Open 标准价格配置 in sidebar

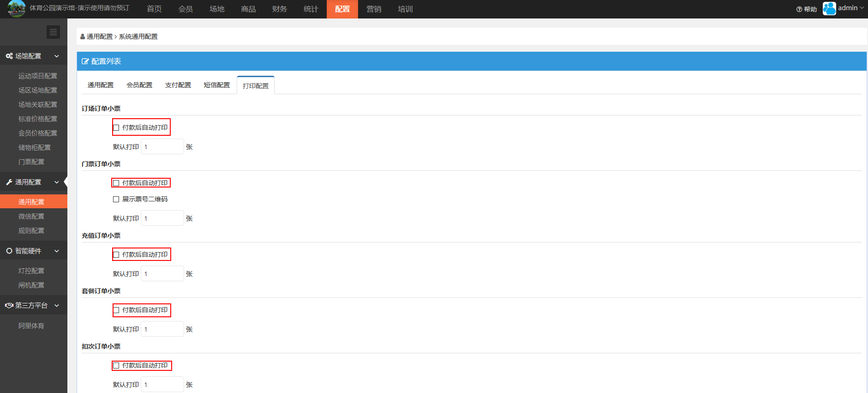click(38, 119)
